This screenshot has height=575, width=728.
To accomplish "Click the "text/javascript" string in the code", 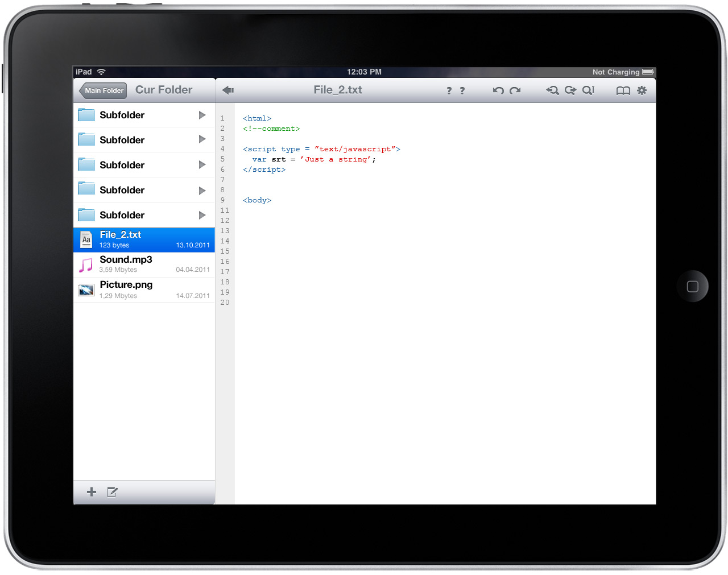I will [x=355, y=149].
